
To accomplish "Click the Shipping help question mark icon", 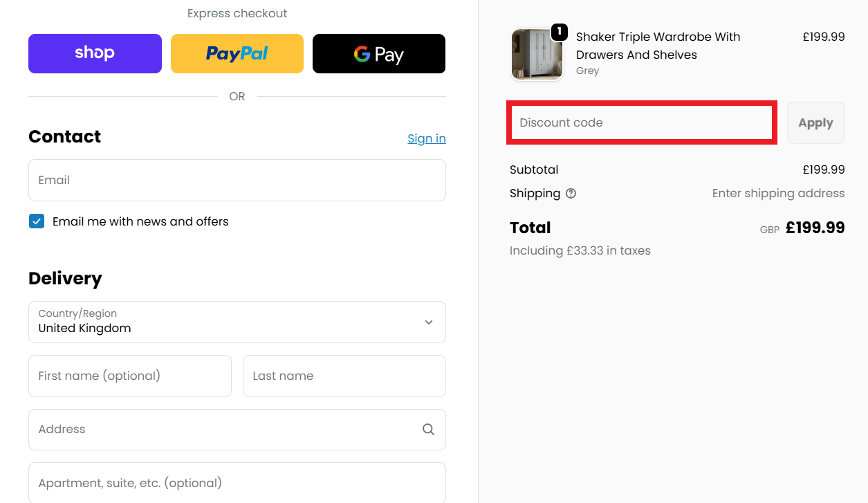I will (x=571, y=194).
